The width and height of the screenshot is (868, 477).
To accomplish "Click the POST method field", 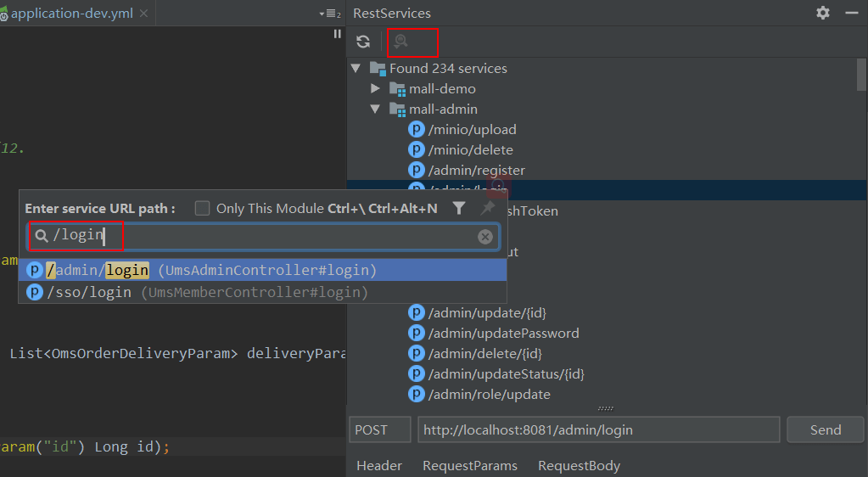I will coord(380,430).
